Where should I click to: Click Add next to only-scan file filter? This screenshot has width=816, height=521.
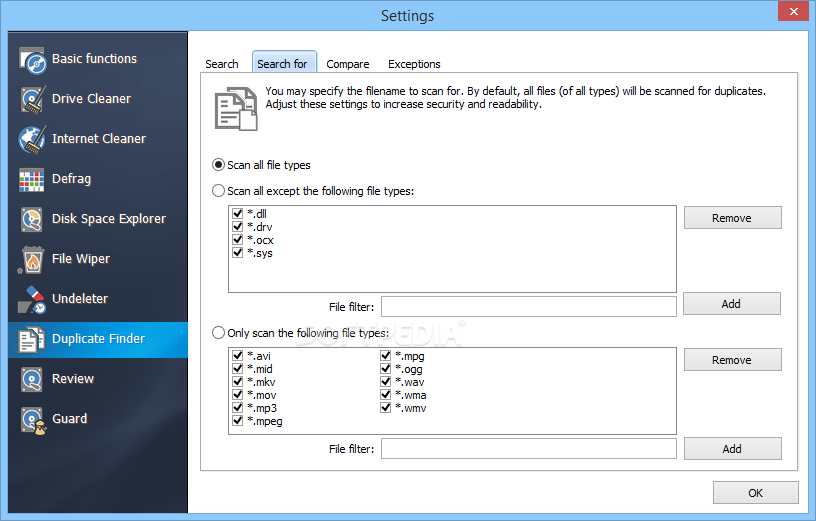[732, 449]
